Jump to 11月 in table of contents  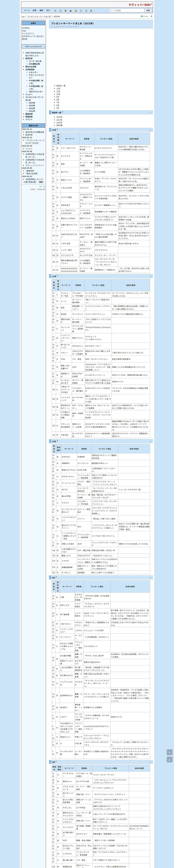58,91
